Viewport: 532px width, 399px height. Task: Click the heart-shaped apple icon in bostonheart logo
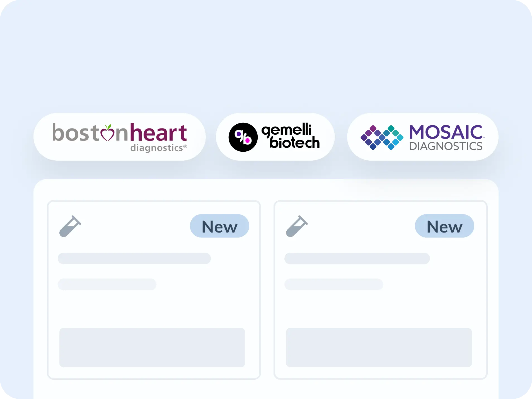click(x=107, y=133)
